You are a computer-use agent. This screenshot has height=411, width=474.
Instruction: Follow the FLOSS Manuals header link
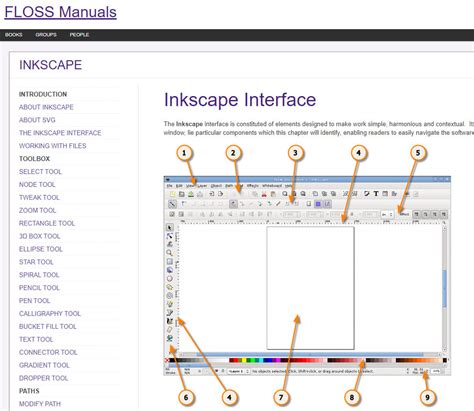coord(61,12)
